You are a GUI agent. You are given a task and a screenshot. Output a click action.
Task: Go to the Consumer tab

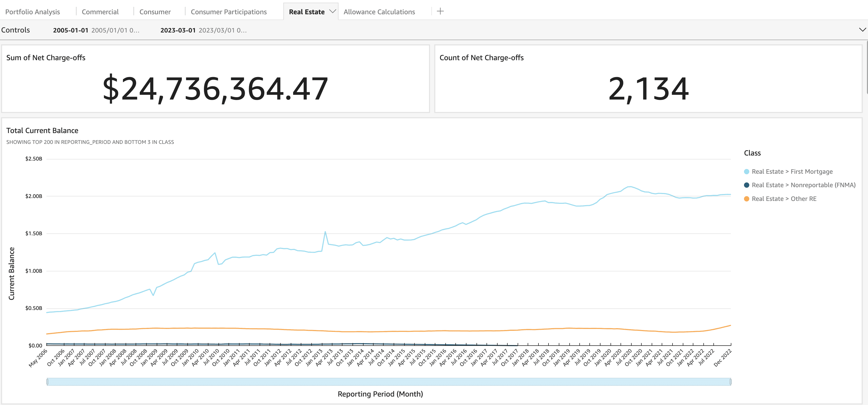click(x=155, y=12)
